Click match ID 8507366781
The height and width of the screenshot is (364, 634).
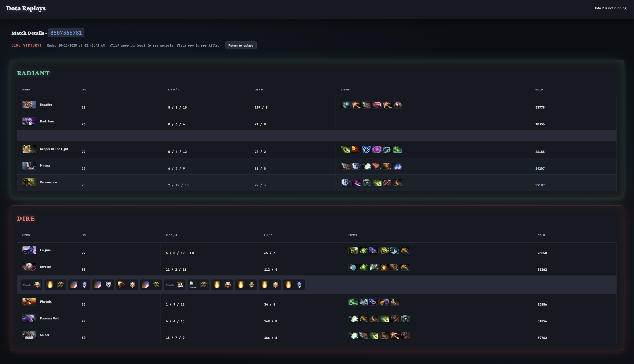point(66,33)
